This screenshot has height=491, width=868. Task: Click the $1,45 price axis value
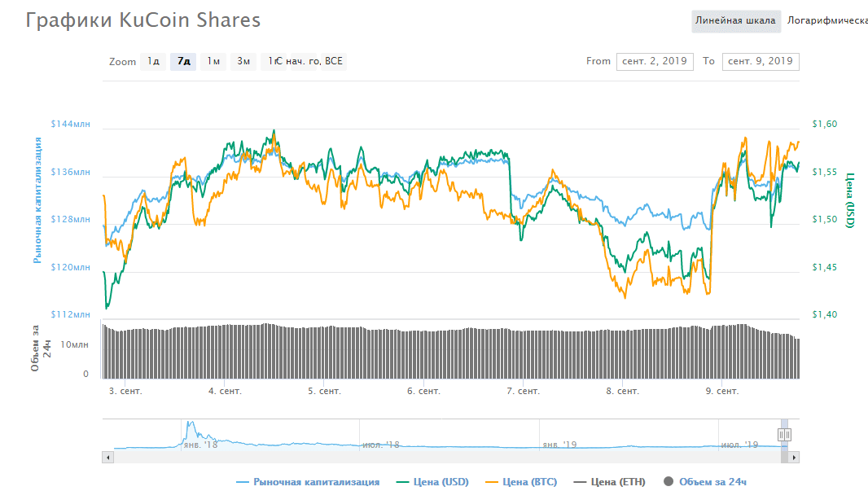(x=824, y=267)
